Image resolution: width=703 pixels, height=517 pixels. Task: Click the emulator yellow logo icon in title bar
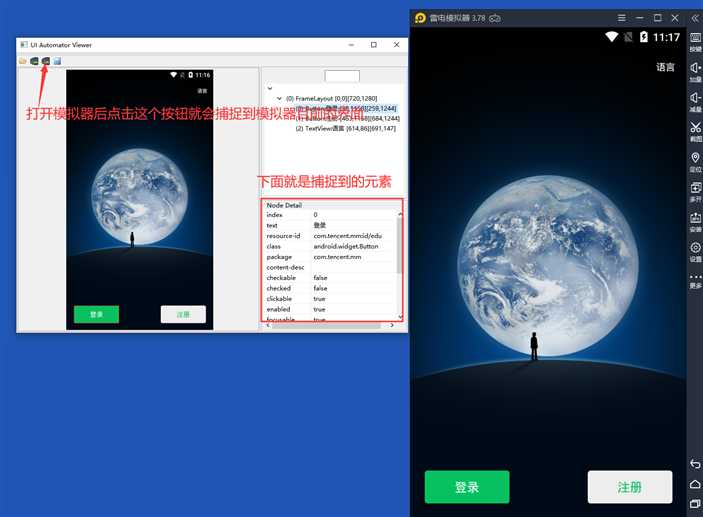coord(420,18)
